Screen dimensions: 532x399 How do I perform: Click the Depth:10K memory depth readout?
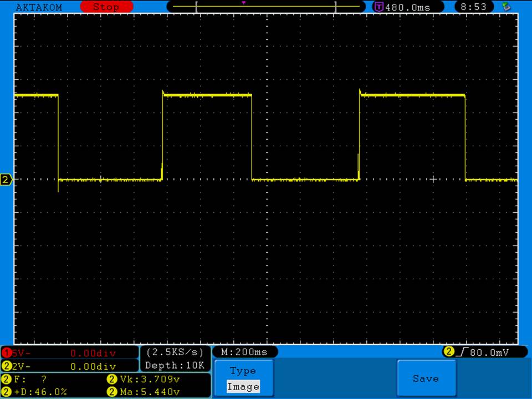point(175,365)
